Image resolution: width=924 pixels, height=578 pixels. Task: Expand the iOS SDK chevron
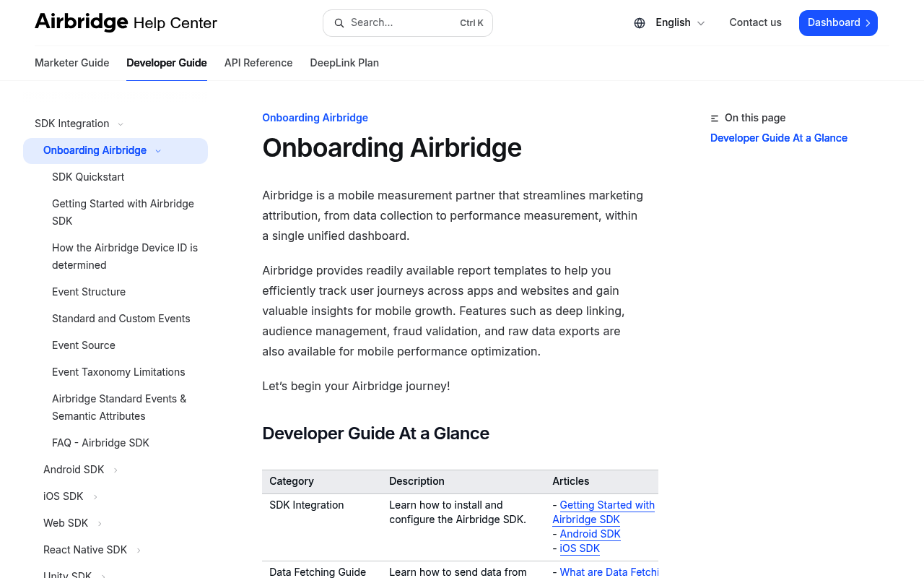pyautogui.click(x=95, y=497)
